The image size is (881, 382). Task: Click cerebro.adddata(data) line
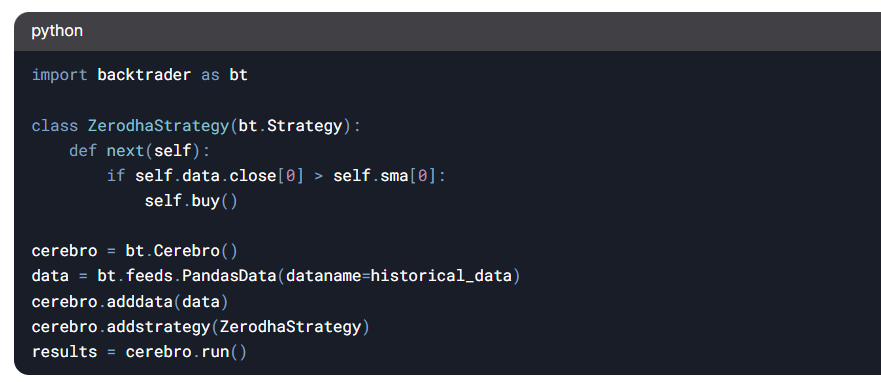click(130, 302)
